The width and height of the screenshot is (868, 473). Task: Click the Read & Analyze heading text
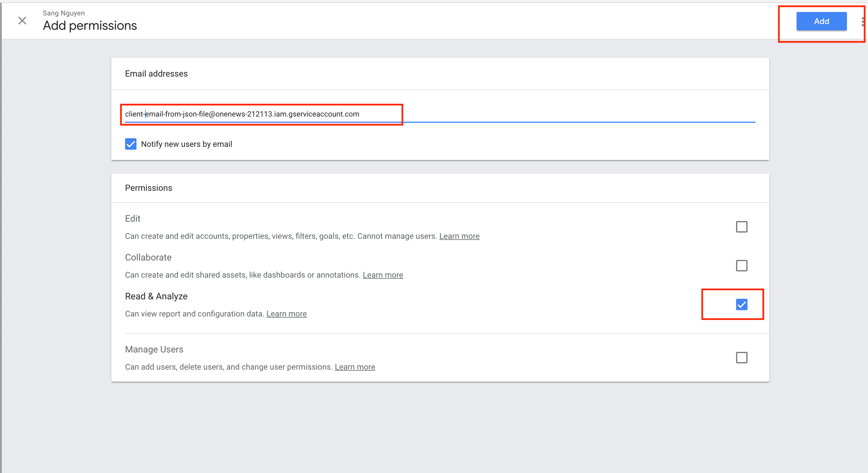coord(156,296)
